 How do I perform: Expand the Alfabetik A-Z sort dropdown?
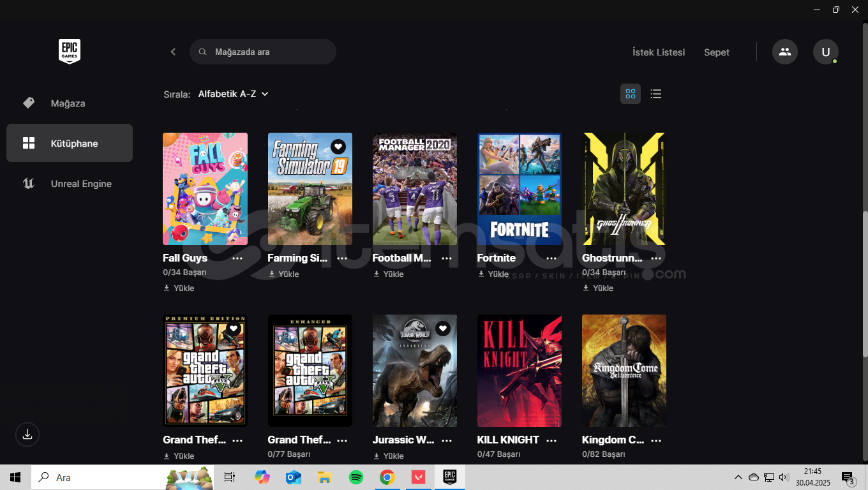[x=233, y=94]
